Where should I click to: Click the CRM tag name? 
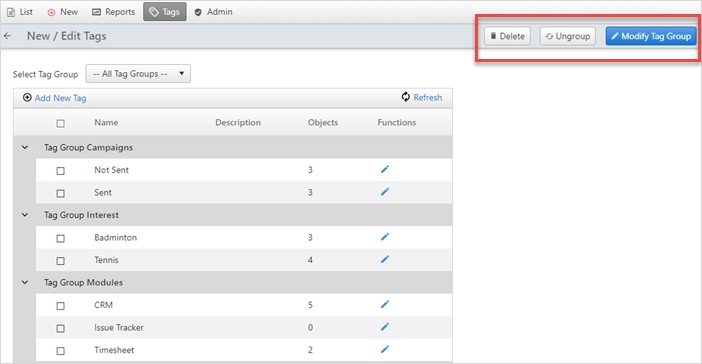[103, 305]
